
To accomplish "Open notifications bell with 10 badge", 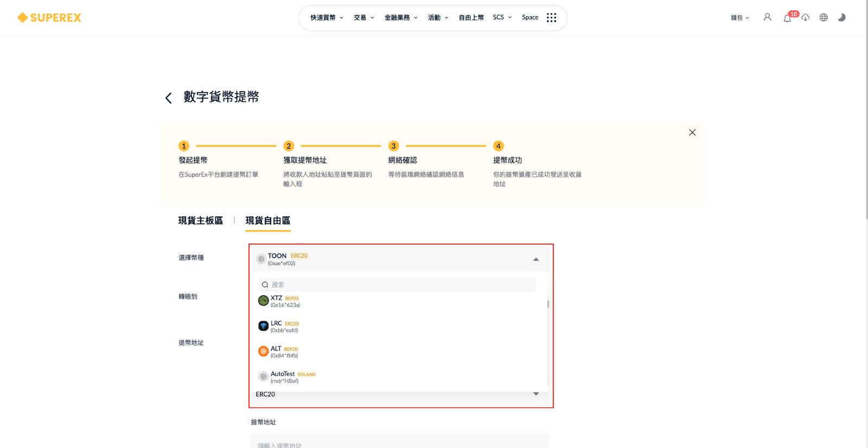I will [788, 17].
